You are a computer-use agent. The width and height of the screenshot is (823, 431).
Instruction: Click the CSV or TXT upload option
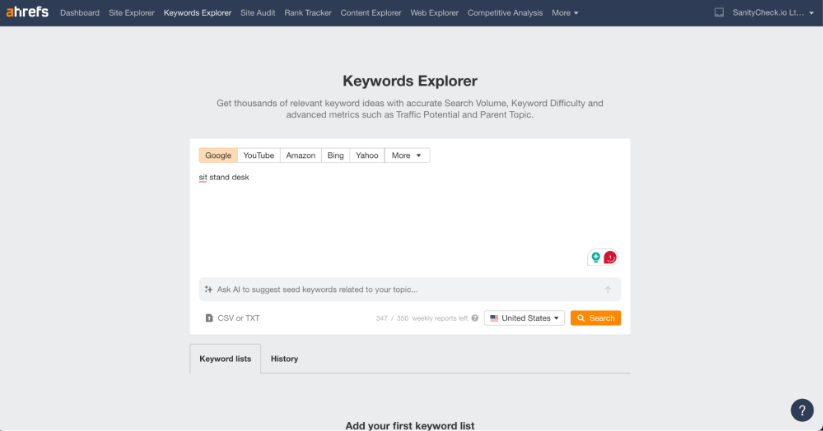[232, 318]
